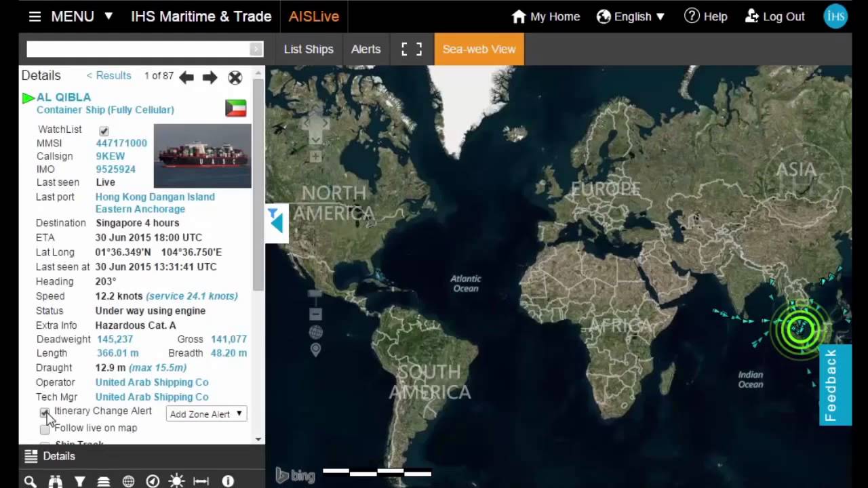This screenshot has height=488, width=868.
Task: Switch to Sea-web View
Action: [479, 49]
